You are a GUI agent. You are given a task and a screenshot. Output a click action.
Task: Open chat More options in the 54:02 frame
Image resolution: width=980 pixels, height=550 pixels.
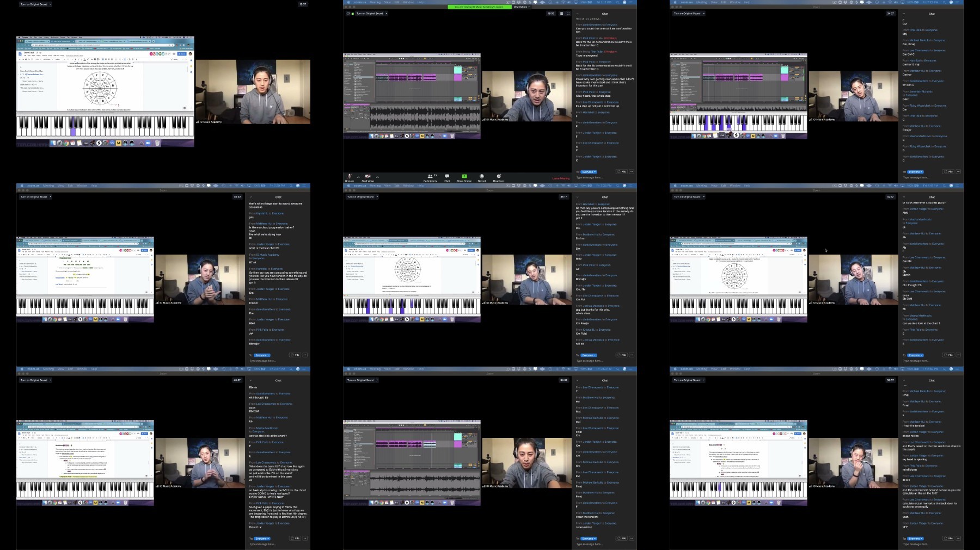click(632, 538)
